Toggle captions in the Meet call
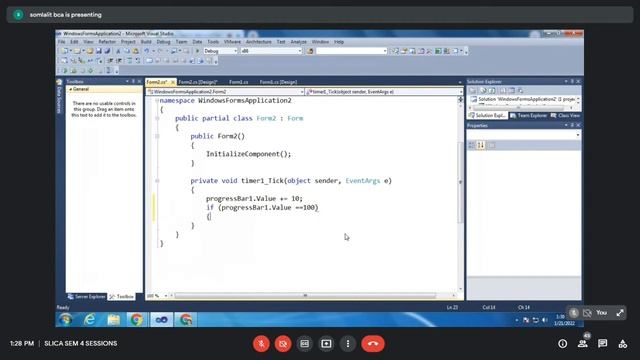640x360 pixels. coord(304,344)
